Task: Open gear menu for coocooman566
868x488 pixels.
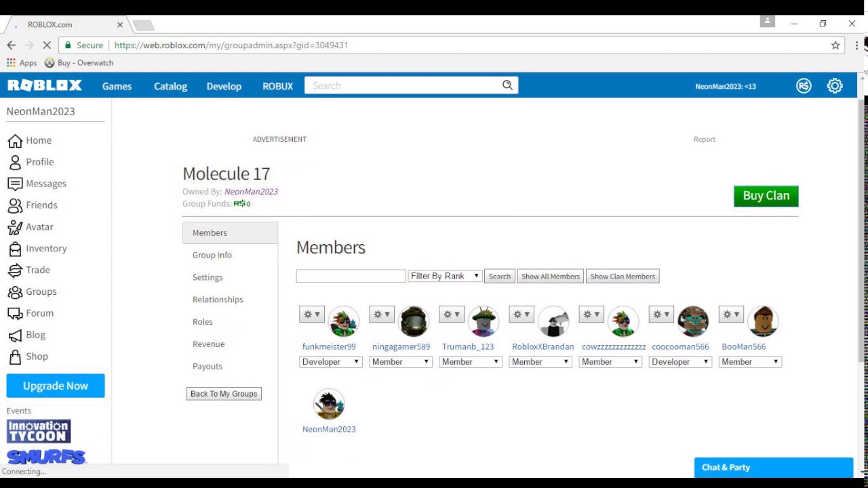Action: click(x=661, y=314)
